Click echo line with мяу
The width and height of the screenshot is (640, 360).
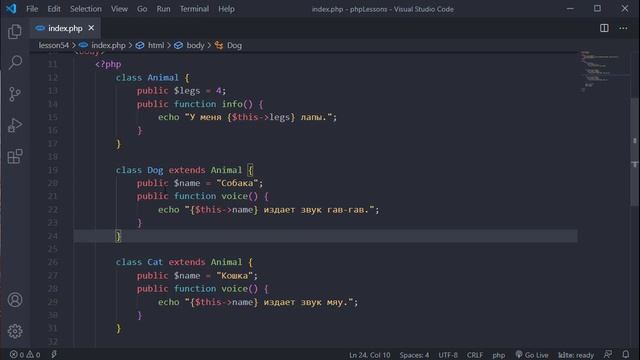pyautogui.click(x=258, y=302)
